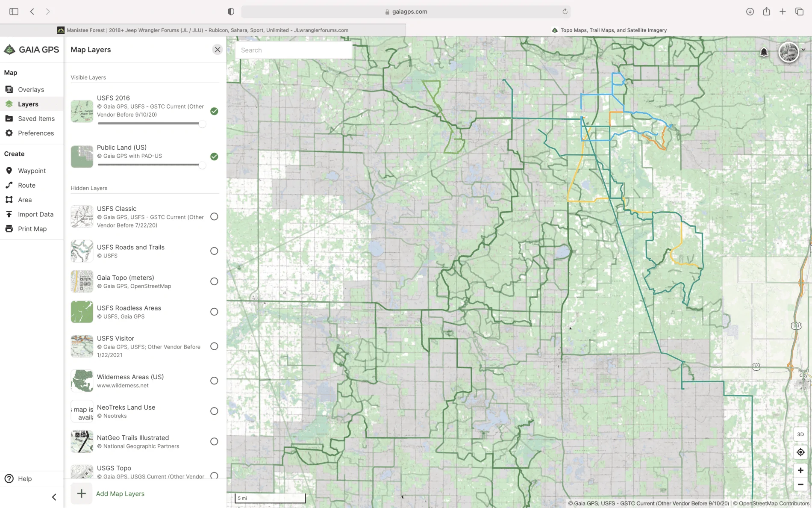Open the Overlays panel

tap(32, 89)
